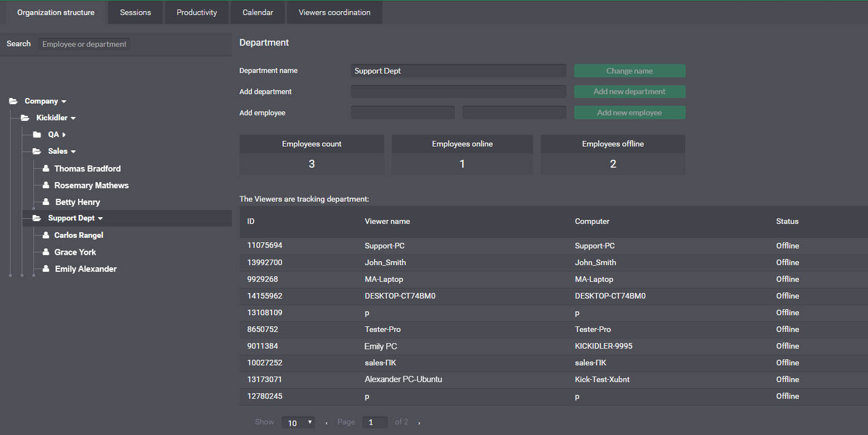Switch to the Sessions tab
The height and width of the screenshot is (435, 868).
pyautogui.click(x=135, y=12)
